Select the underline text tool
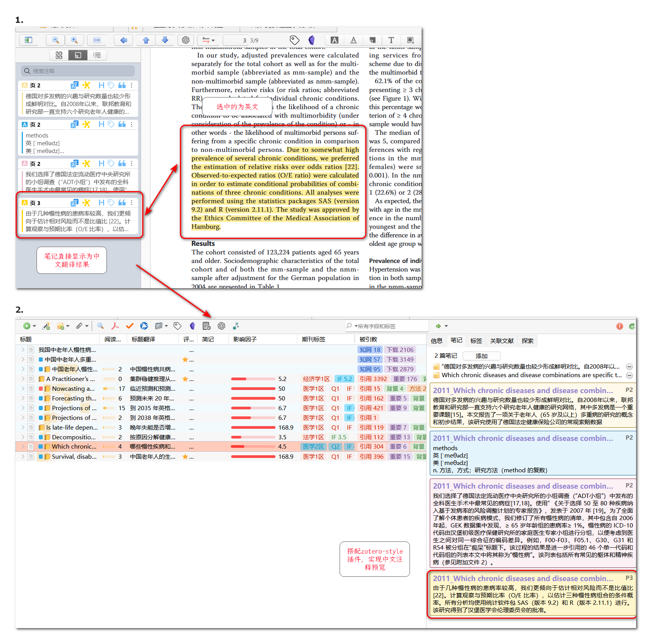 (353, 40)
